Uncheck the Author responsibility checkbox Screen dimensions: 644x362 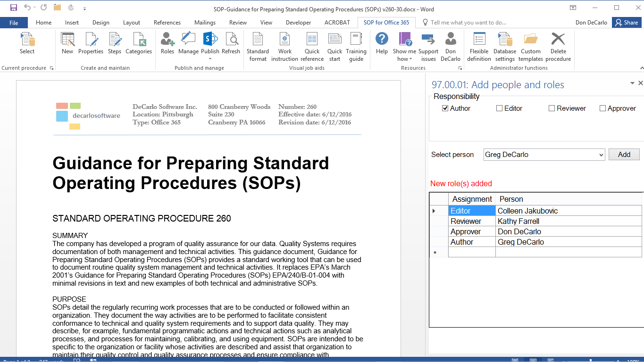pyautogui.click(x=445, y=108)
